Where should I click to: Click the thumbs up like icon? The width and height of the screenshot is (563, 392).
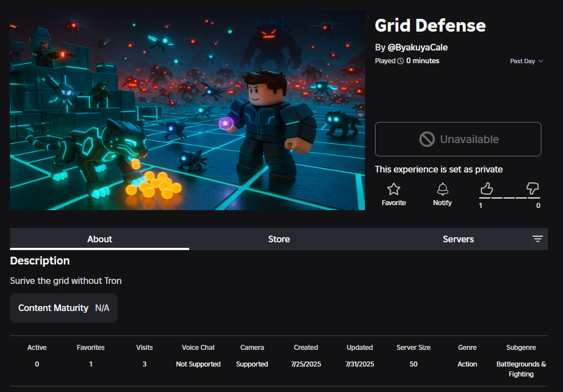(486, 188)
